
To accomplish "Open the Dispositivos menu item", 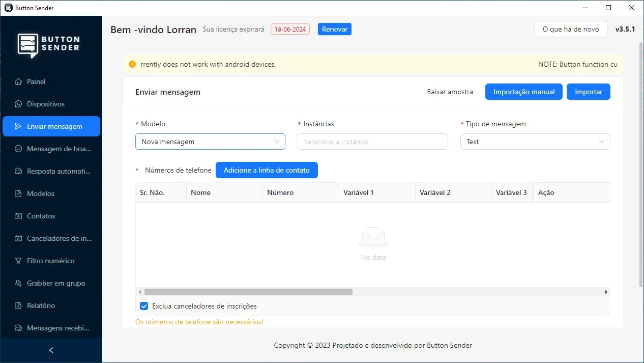I will coord(51,104).
